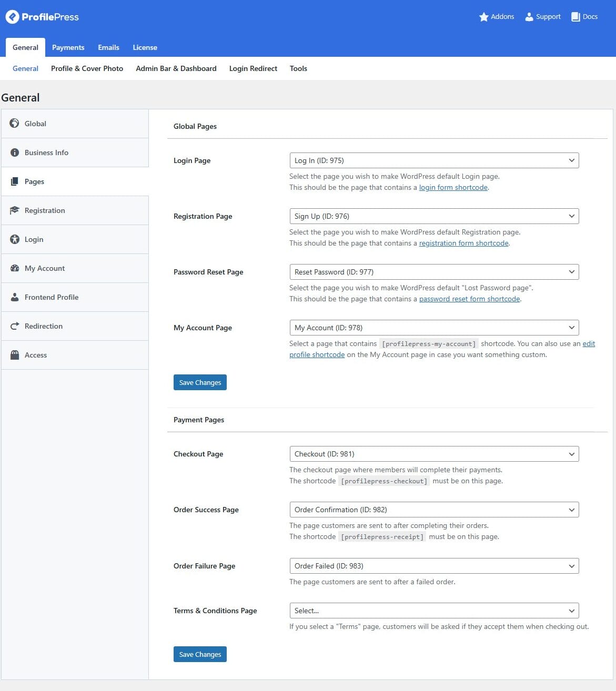Open the Admin Bar & Dashboard section
The width and height of the screenshot is (616, 691).
[x=176, y=68]
